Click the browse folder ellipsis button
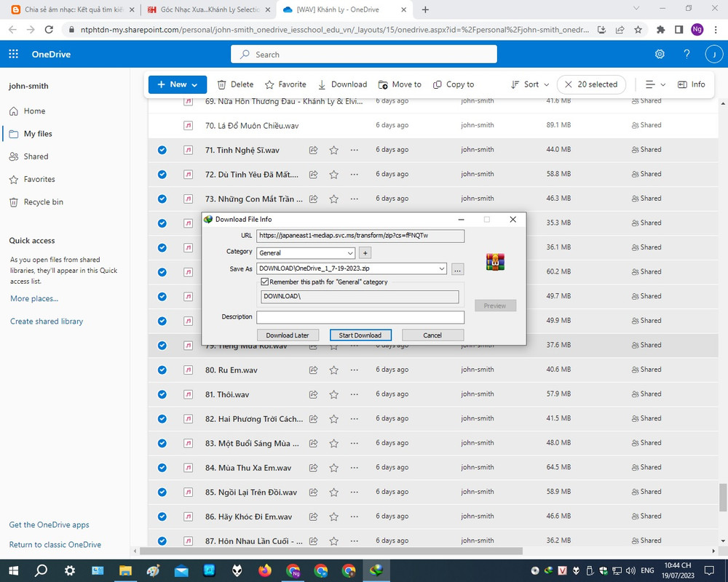 457,269
